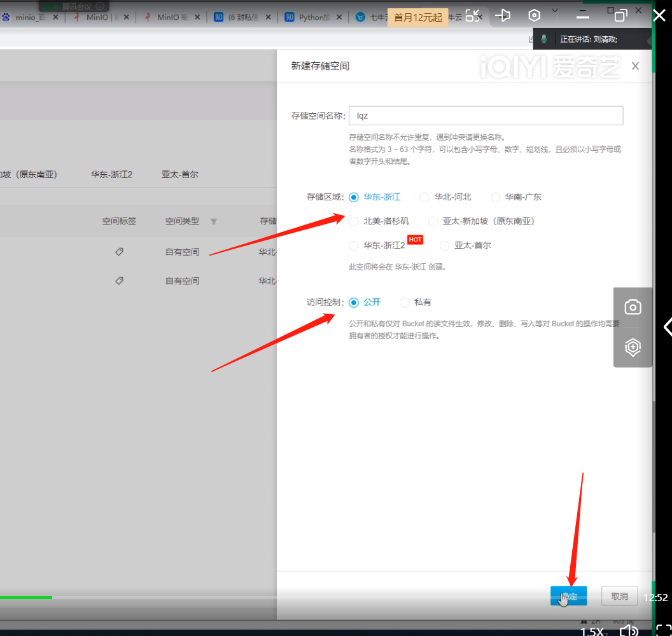Switch to the Python操 Zhihu tab
672x636 pixels.
[x=314, y=17]
